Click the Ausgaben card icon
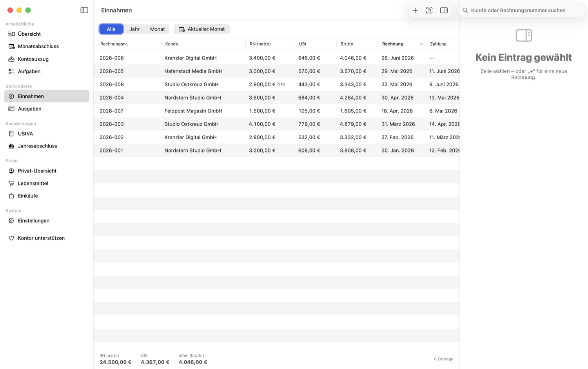Viewport: 588px width, 369px height. [x=11, y=109]
